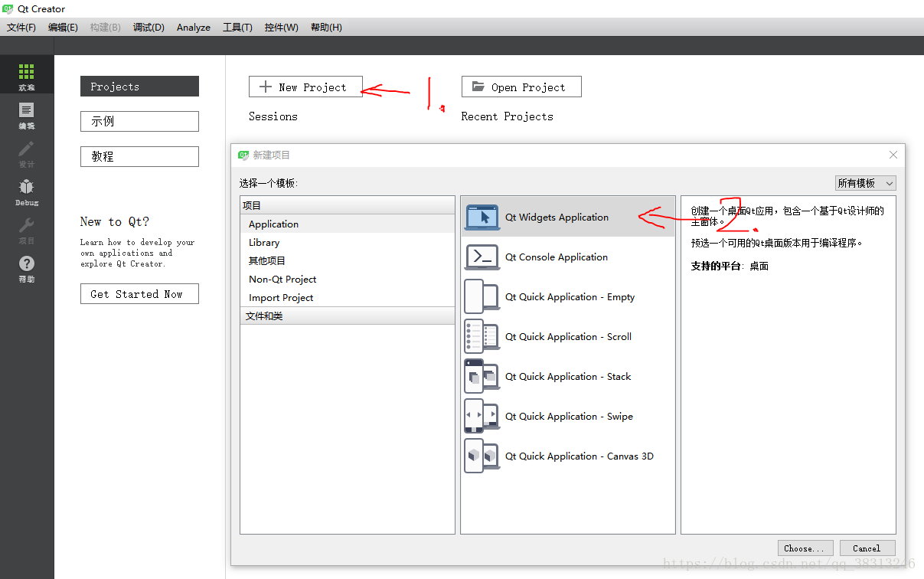Click the 文件和类 category header
The width and height of the screenshot is (924, 579).
coord(348,316)
